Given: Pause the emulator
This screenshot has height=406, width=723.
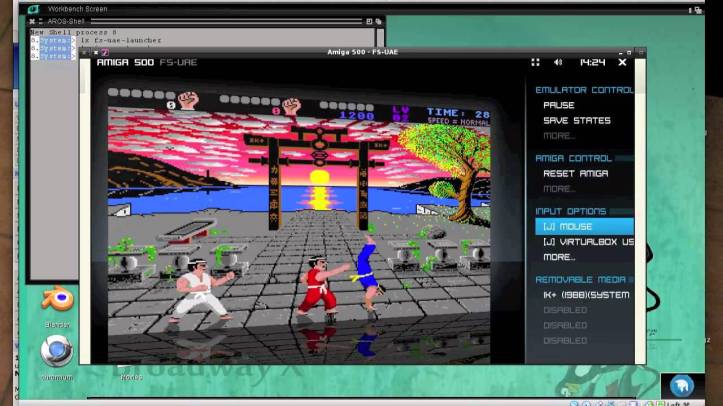Looking at the screenshot, I should point(558,105).
